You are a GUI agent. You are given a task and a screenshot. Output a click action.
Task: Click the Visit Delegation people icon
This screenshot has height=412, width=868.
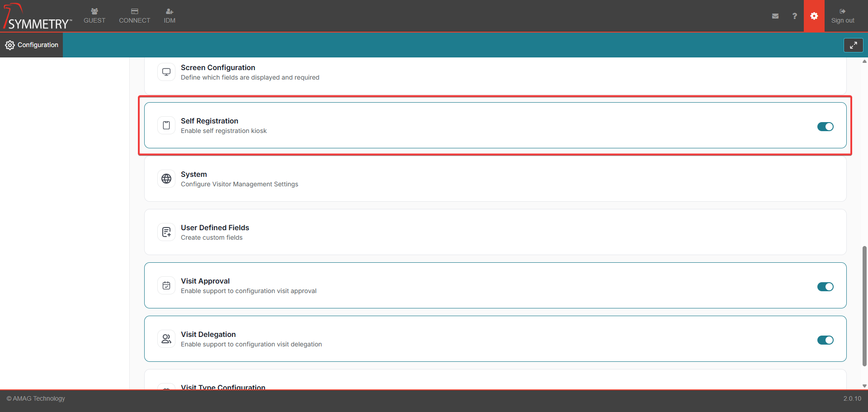coord(166,339)
